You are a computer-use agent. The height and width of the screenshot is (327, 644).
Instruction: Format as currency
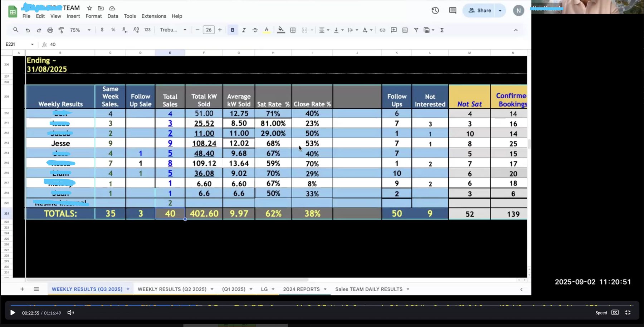click(x=102, y=30)
